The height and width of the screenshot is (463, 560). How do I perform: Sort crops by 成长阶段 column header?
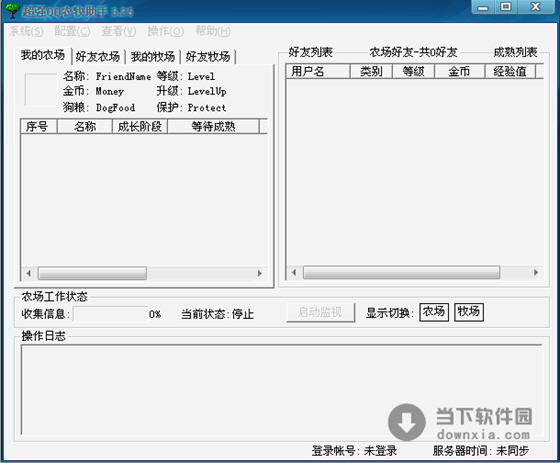tap(140, 126)
